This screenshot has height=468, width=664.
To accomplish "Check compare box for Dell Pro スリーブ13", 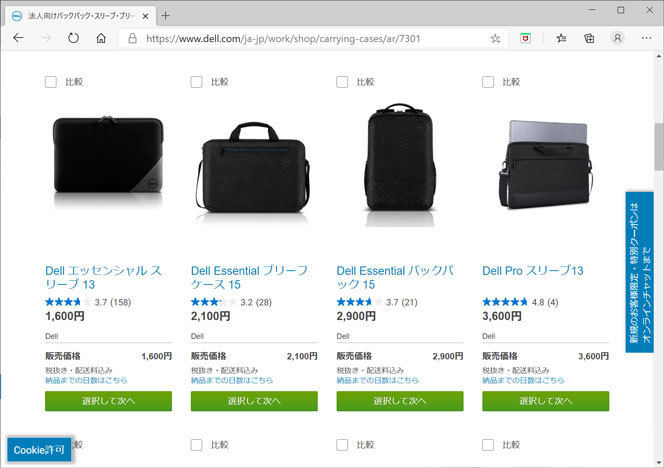I will (488, 82).
